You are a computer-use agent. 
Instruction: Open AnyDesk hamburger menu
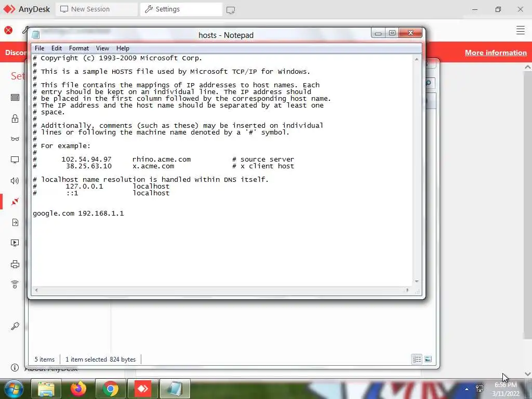click(x=520, y=30)
